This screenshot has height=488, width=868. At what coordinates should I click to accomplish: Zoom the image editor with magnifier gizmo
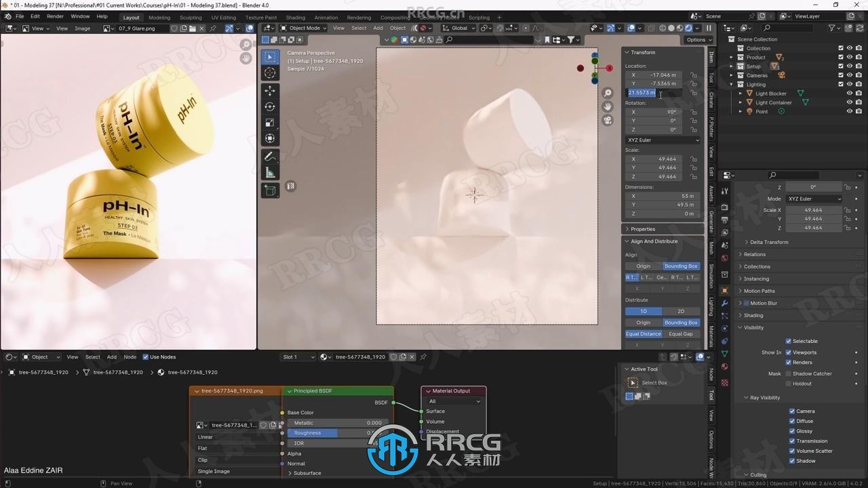pyautogui.click(x=245, y=45)
